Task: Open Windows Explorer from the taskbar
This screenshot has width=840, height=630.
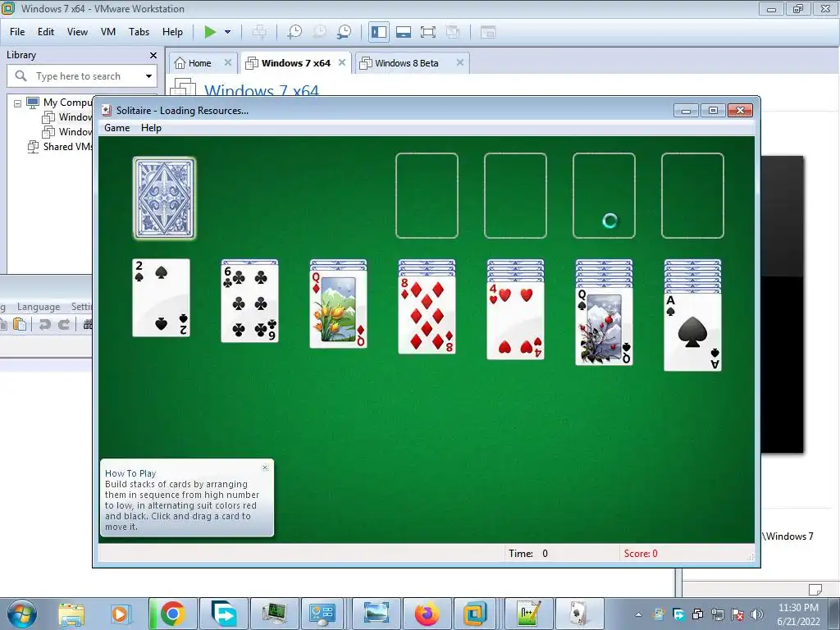Action: 71,614
